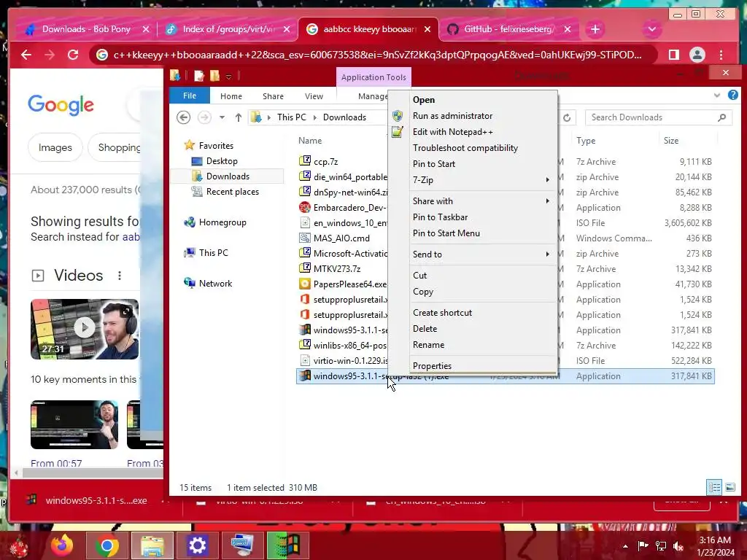747x560 pixels.
Task: Select Homegroup in navigation pane
Action: pos(222,222)
